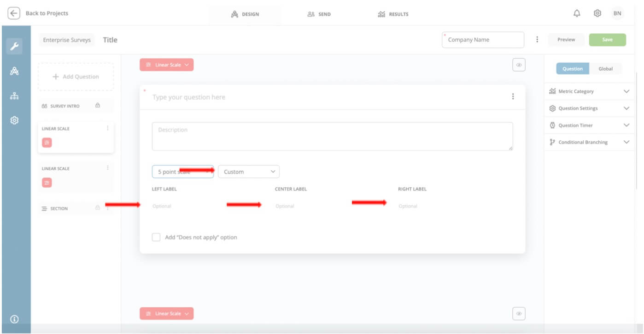The height and width of the screenshot is (334, 644).
Task: Select Survey Intro in question list
Action: click(76, 106)
